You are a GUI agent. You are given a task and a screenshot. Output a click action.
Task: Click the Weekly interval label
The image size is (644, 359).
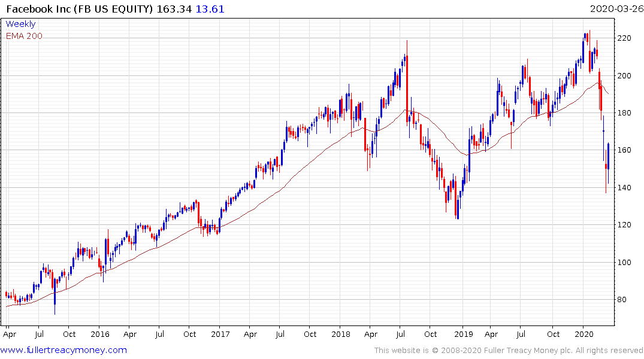20,24
